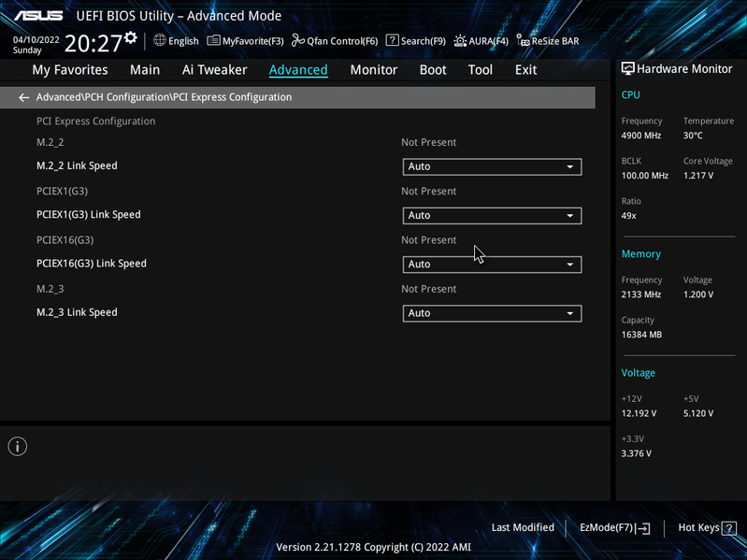
Task: Switch to Main tab
Action: [x=145, y=70]
